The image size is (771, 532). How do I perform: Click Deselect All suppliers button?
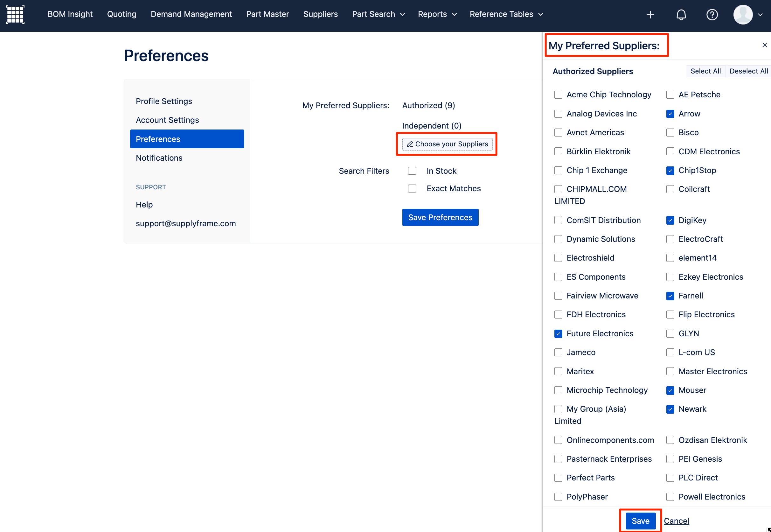coord(748,71)
